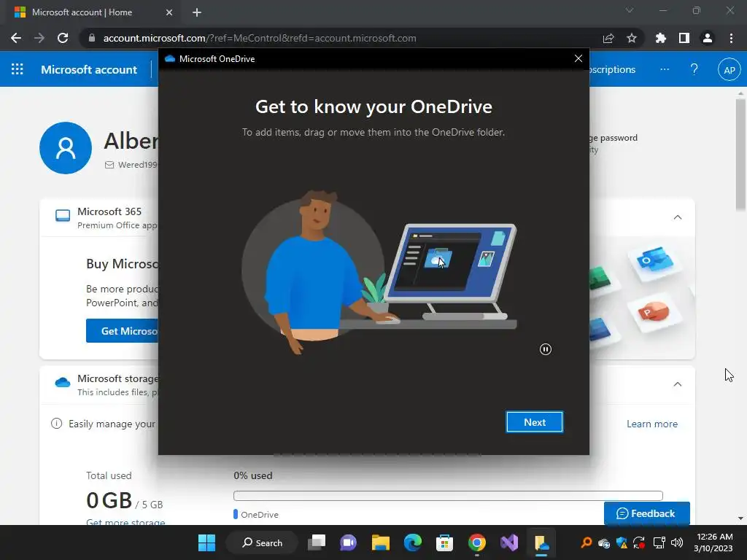Open the Chrome profile icon
Viewport: 747px width, 560px height.
tap(708, 38)
